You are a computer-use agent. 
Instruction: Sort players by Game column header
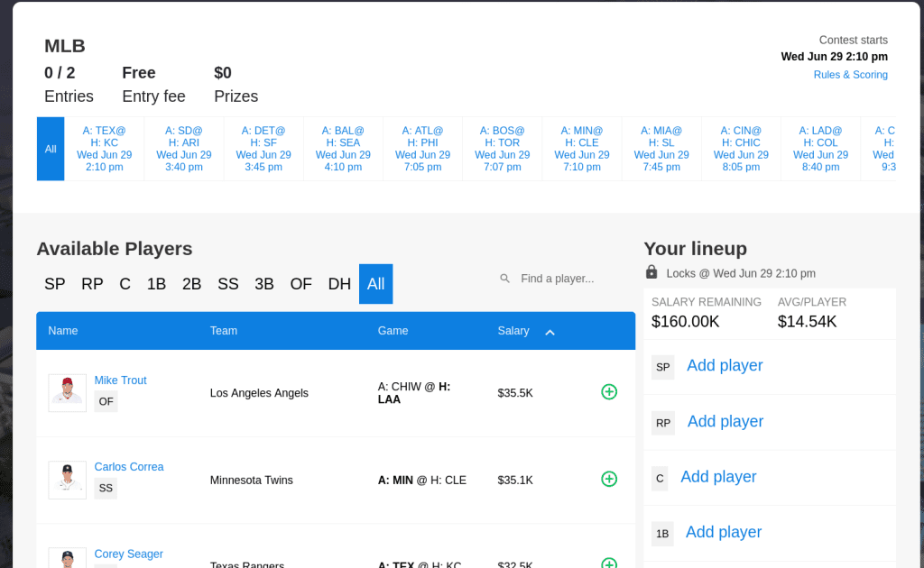tap(393, 331)
